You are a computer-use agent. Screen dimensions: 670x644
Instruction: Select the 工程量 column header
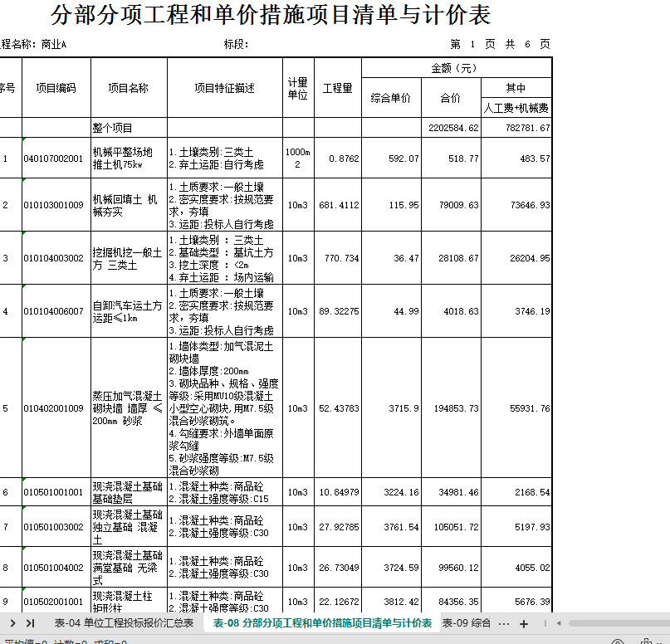(338, 87)
